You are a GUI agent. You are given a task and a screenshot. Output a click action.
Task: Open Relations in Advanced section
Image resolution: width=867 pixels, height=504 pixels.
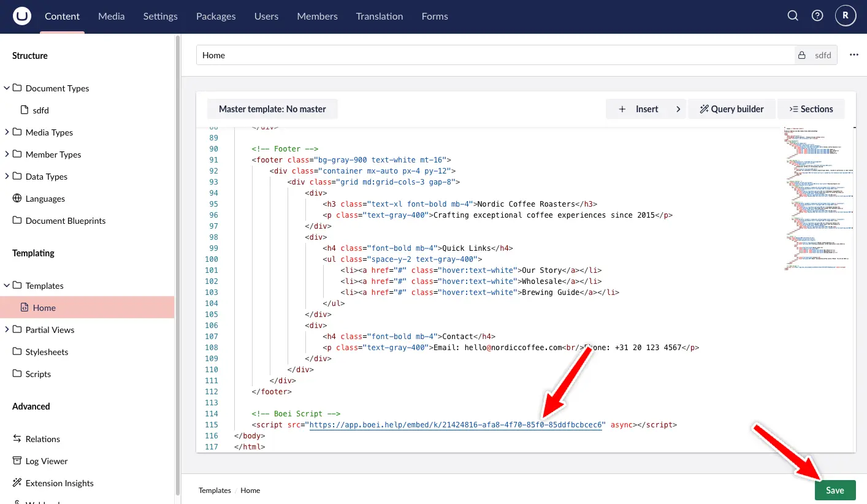[x=42, y=439]
